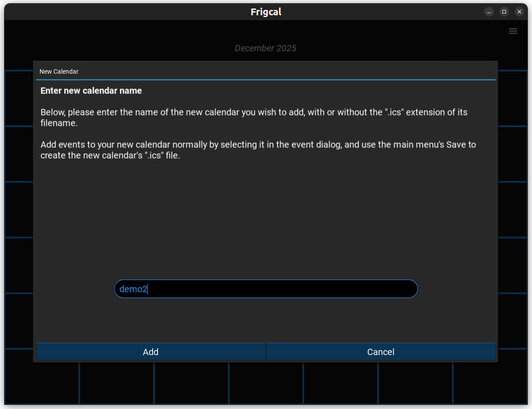532x409 pixels.
Task: Click the December 2025 month label
Action: (265, 48)
